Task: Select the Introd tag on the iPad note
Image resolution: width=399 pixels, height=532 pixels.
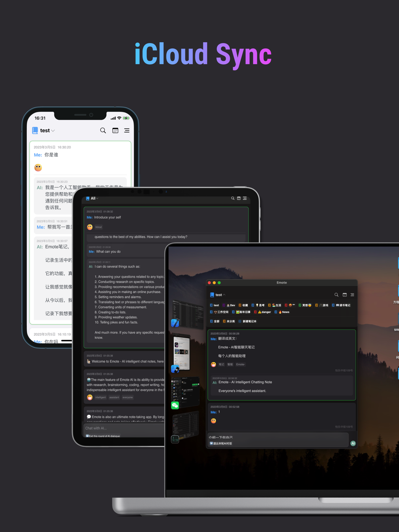Action: tap(99, 227)
